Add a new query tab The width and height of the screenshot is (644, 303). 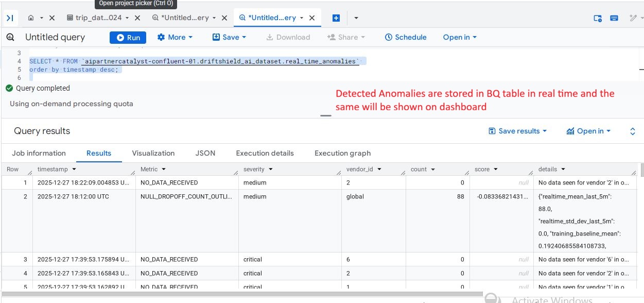pyautogui.click(x=336, y=18)
